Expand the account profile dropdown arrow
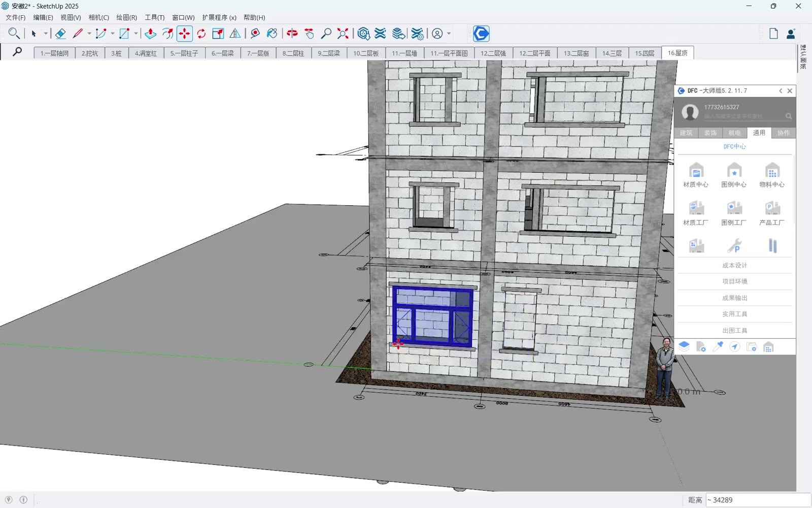Screen dimensions: 812x508 tap(449, 34)
